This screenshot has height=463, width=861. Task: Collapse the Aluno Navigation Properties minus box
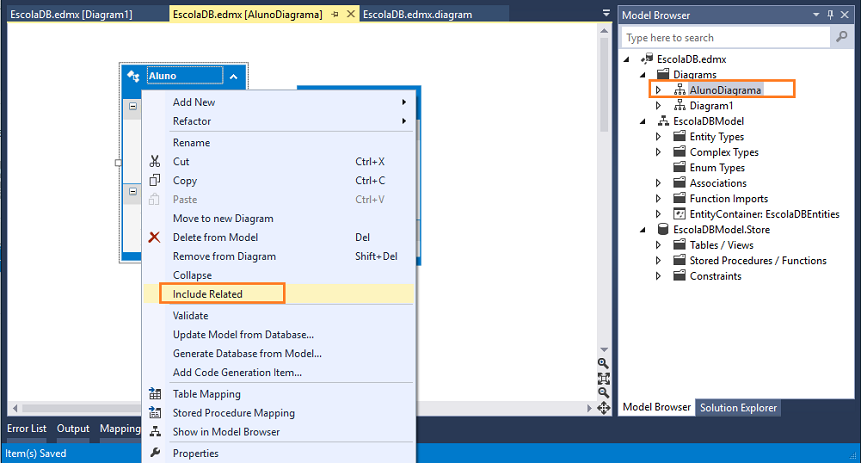(x=133, y=191)
